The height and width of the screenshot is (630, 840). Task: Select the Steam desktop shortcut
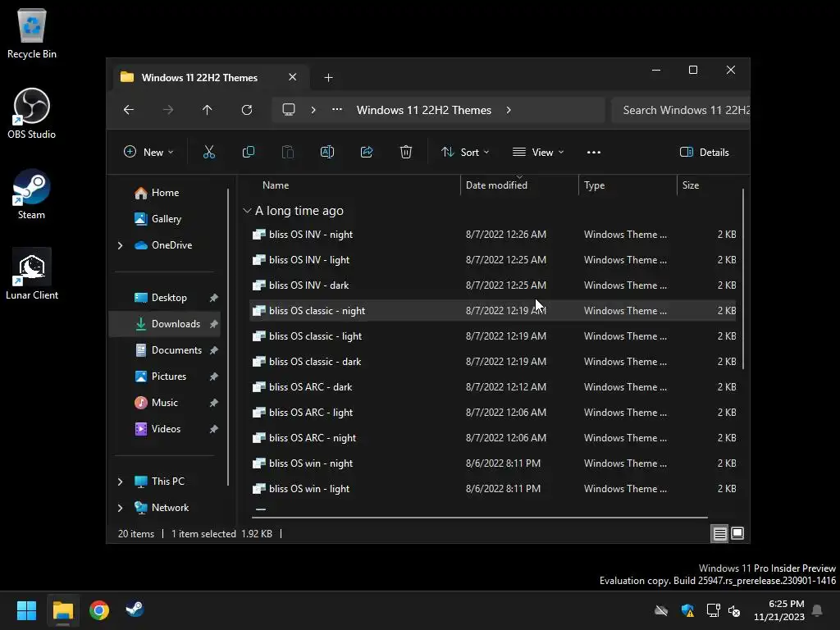[x=32, y=194]
